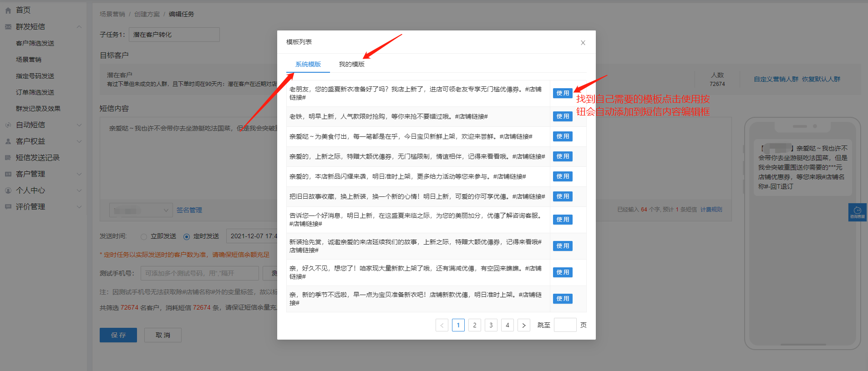Click the icon beside 客户管理
The height and width of the screenshot is (371, 868).
[x=8, y=174]
